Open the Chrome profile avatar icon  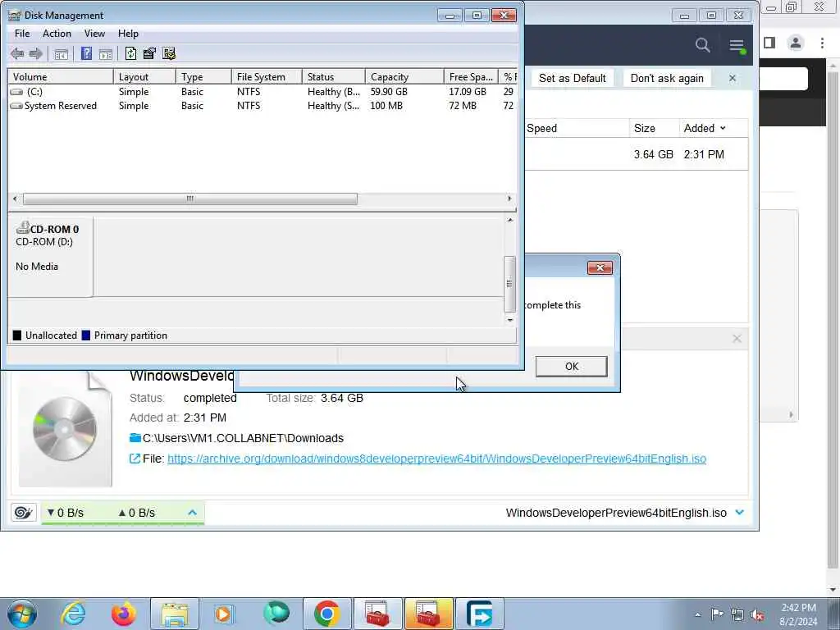click(x=796, y=43)
